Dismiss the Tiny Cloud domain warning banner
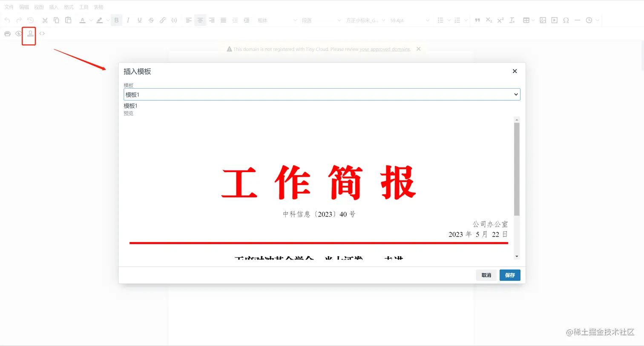 click(419, 49)
